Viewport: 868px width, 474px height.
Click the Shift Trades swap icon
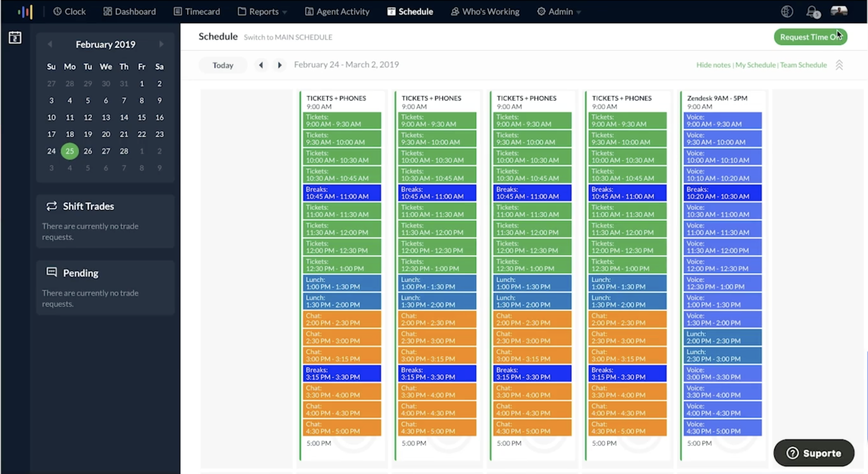coord(52,206)
